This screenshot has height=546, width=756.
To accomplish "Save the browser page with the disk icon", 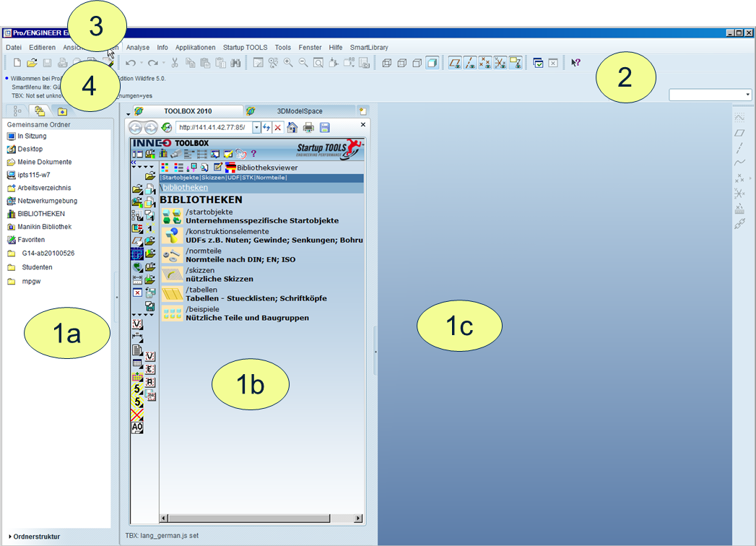I will point(324,127).
